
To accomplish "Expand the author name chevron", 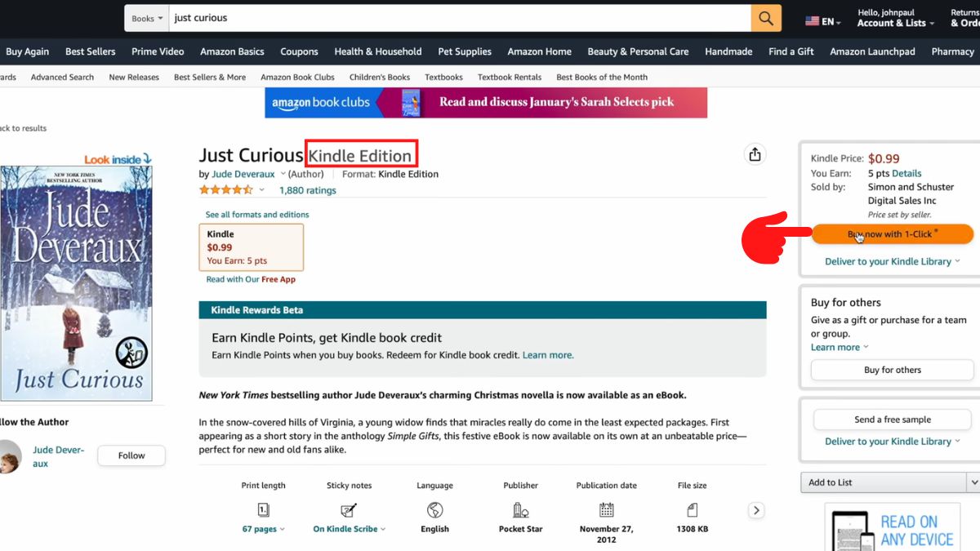I will [x=283, y=174].
